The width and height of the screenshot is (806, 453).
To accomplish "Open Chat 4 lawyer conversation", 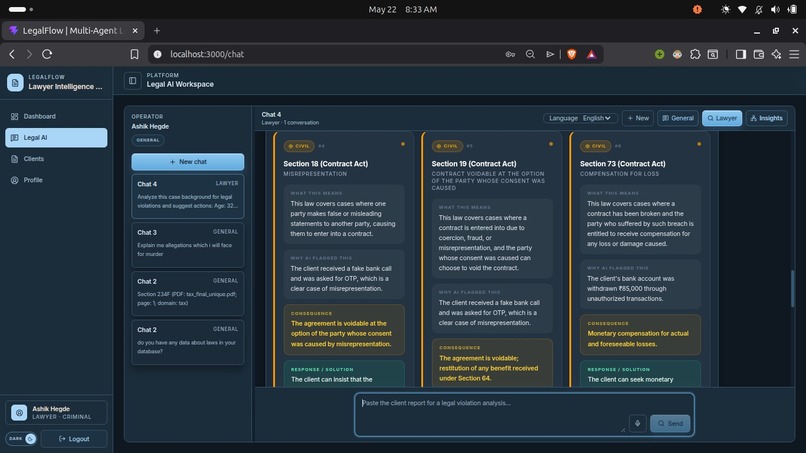I will pos(188,196).
